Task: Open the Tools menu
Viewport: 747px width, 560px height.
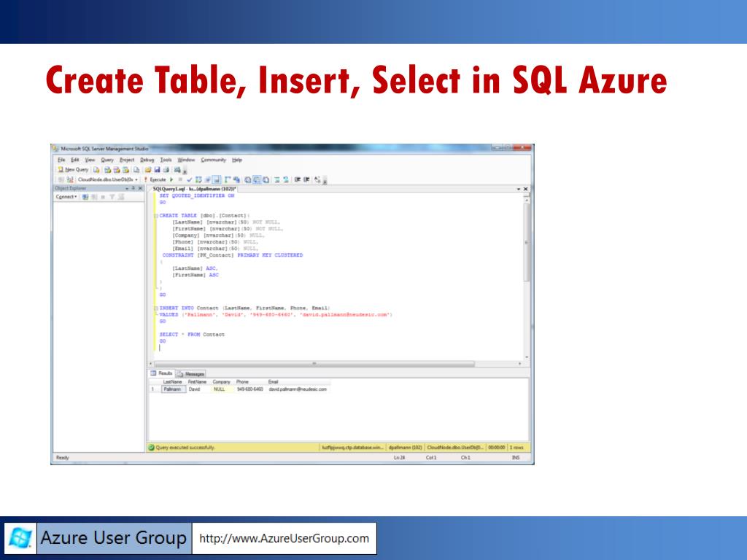Action: [x=166, y=160]
